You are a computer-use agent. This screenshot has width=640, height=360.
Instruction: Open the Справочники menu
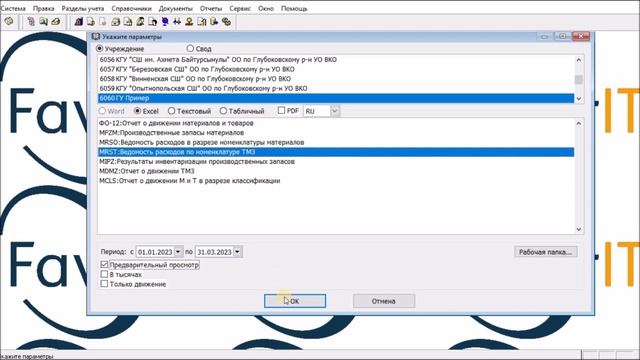(131, 8)
